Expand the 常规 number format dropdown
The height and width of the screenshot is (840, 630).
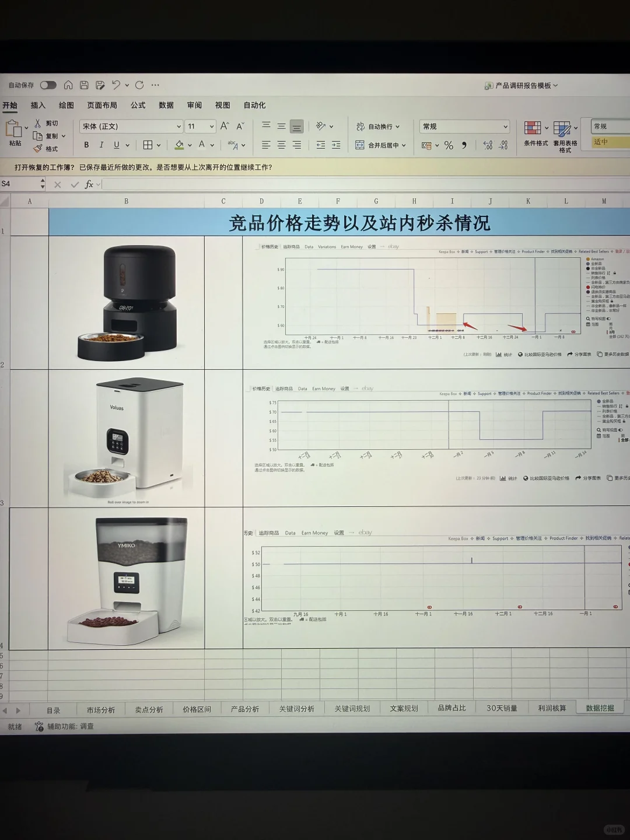click(x=505, y=126)
